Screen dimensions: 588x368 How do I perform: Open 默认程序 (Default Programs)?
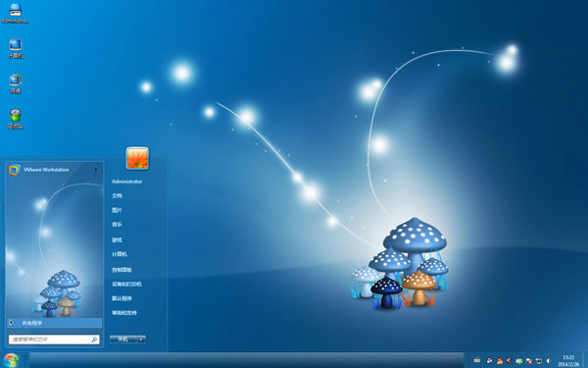click(x=122, y=298)
